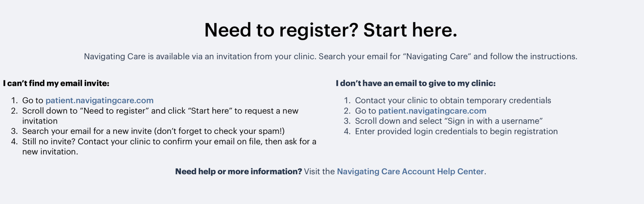Screen dimensions: 644x204
Task: Click "Search your email for a new invite" step
Action: click(87, 131)
